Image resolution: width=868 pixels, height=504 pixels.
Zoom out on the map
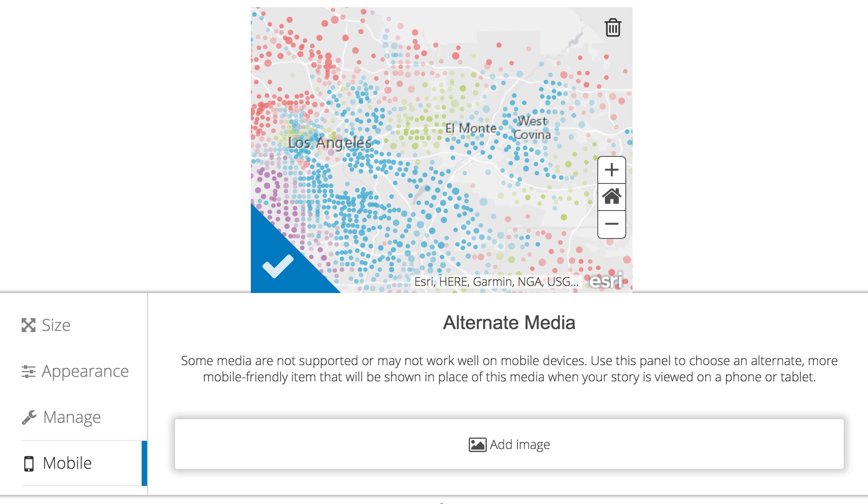611,224
